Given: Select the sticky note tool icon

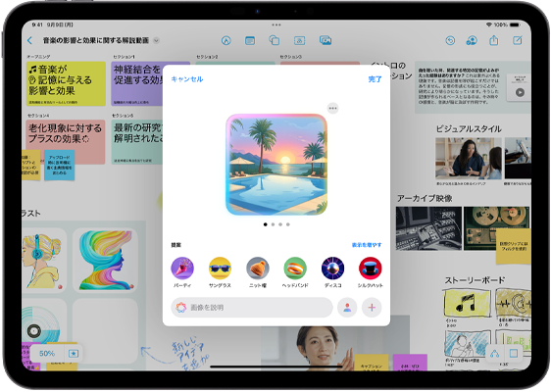Looking at the screenshot, I should [x=250, y=41].
